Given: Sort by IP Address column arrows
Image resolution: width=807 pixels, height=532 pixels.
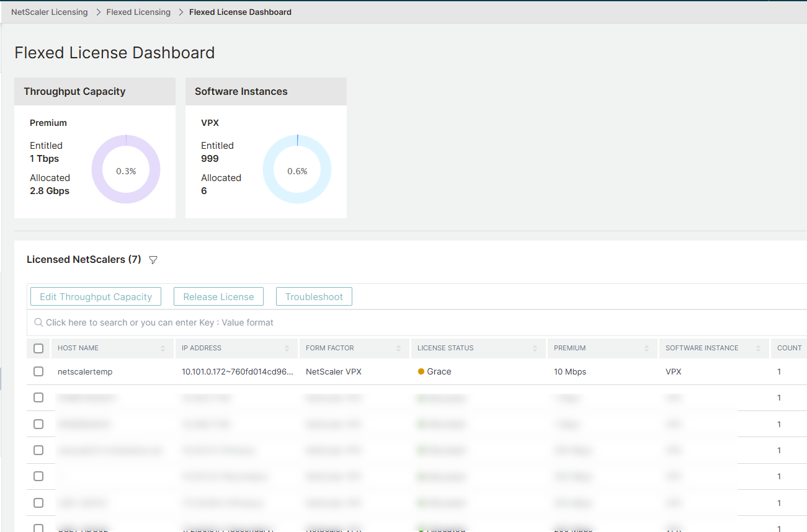Looking at the screenshot, I should [287, 348].
